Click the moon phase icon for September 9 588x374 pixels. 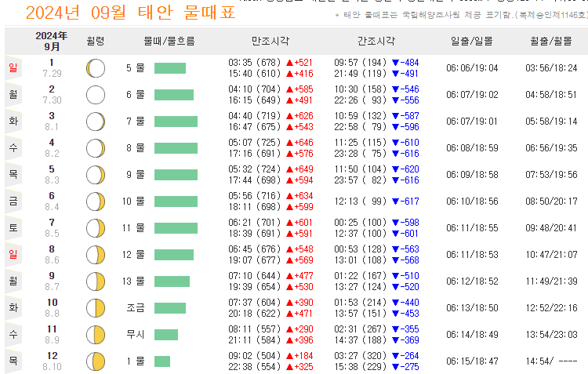point(96,281)
